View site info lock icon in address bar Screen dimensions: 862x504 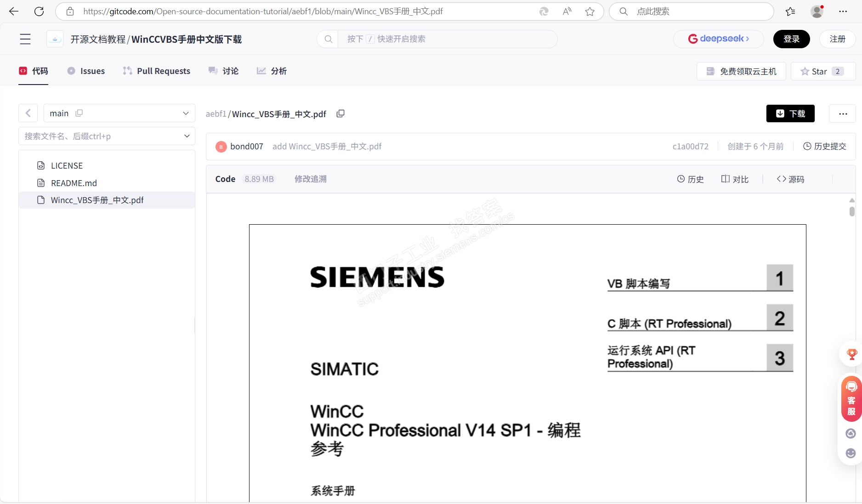pyautogui.click(x=70, y=11)
